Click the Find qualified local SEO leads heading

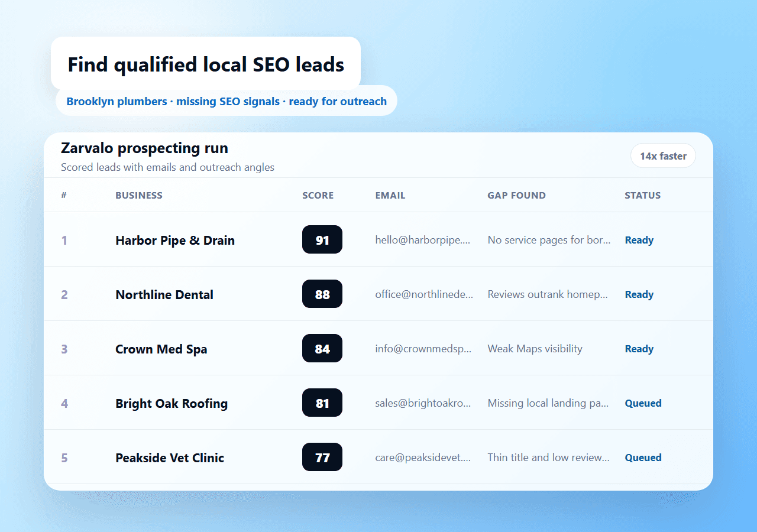pos(206,64)
